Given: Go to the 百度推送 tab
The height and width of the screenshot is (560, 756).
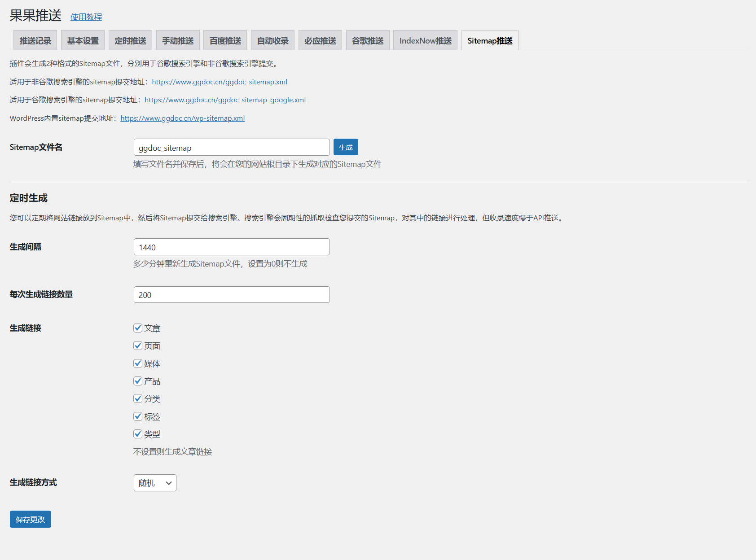Looking at the screenshot, I should coord(225,40).
